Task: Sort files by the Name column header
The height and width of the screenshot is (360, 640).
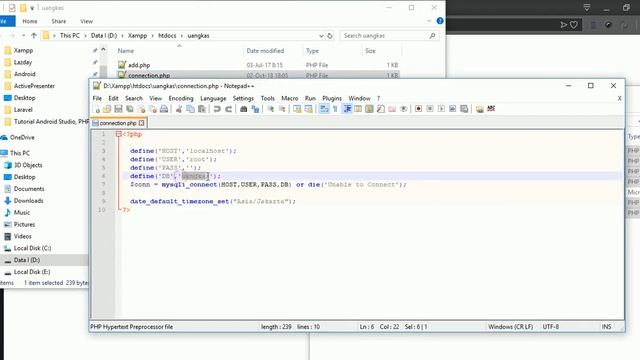Action: [126, 51]
